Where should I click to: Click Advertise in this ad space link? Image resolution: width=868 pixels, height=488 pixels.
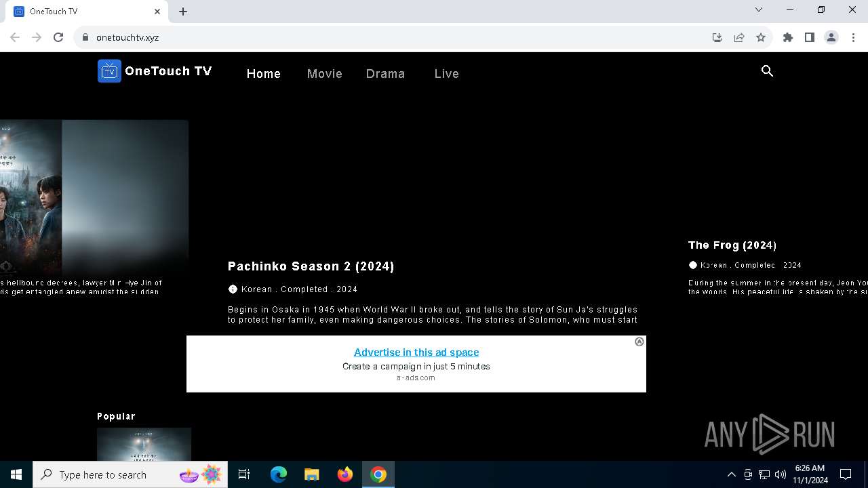(416, 352)
